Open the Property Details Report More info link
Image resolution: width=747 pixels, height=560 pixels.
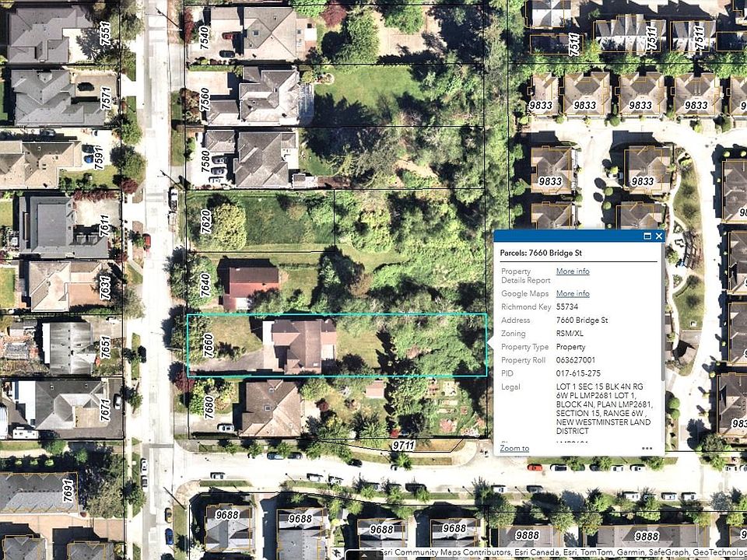[573, 271]
